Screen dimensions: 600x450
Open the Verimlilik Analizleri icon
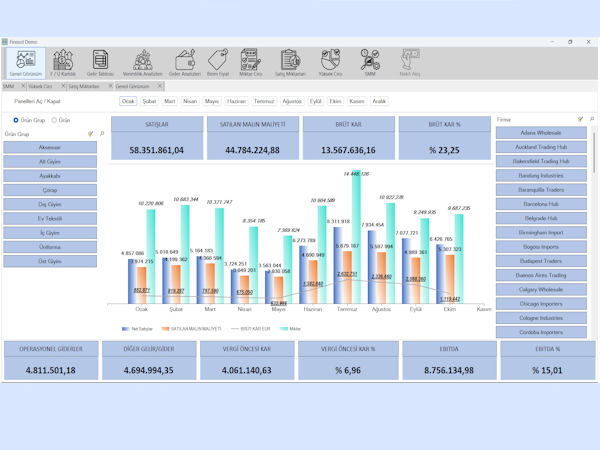click(x=142, y=63)
